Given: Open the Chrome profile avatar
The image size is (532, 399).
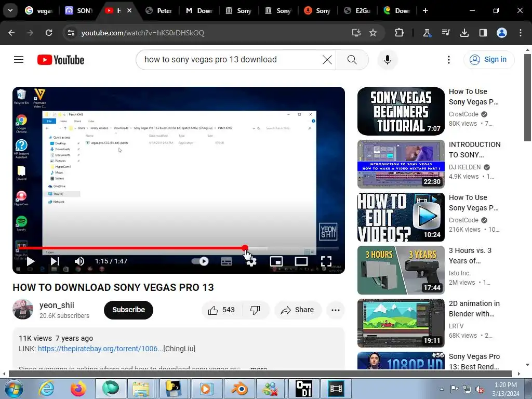Looking at the screenshot, I should (x=502, y=33).
